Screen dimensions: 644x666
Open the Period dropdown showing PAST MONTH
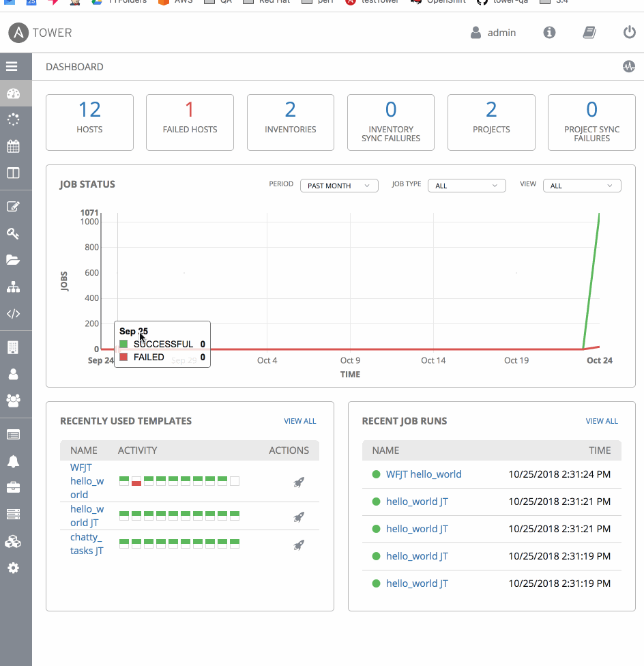click(x=339, y=185)
